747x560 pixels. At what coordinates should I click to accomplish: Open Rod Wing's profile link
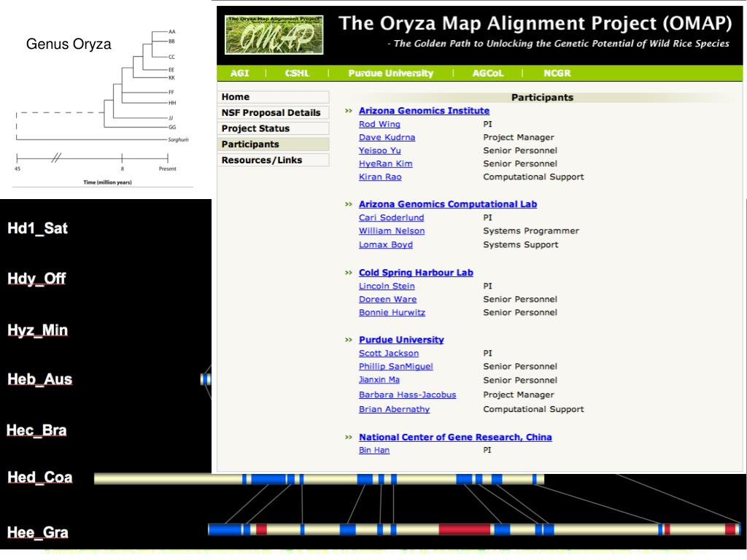379,124
